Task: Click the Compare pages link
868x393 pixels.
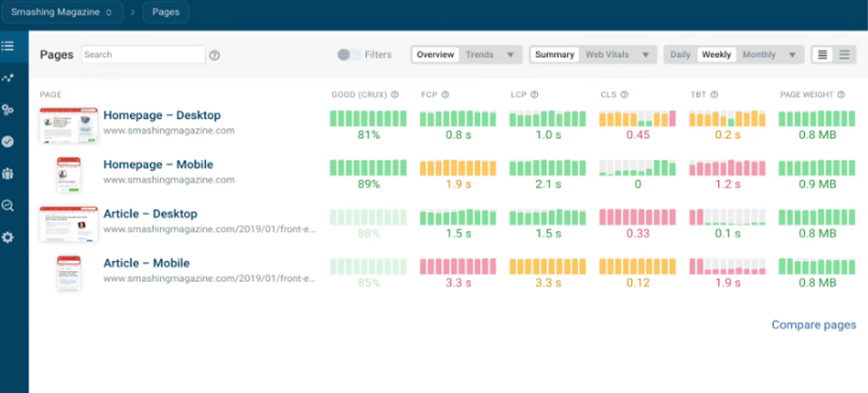Action: 813,325
